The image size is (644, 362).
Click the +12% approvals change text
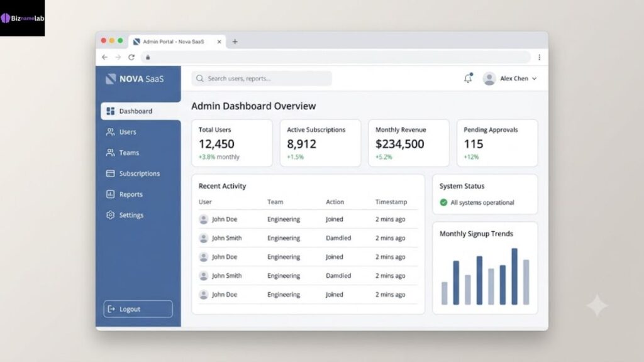471,156
